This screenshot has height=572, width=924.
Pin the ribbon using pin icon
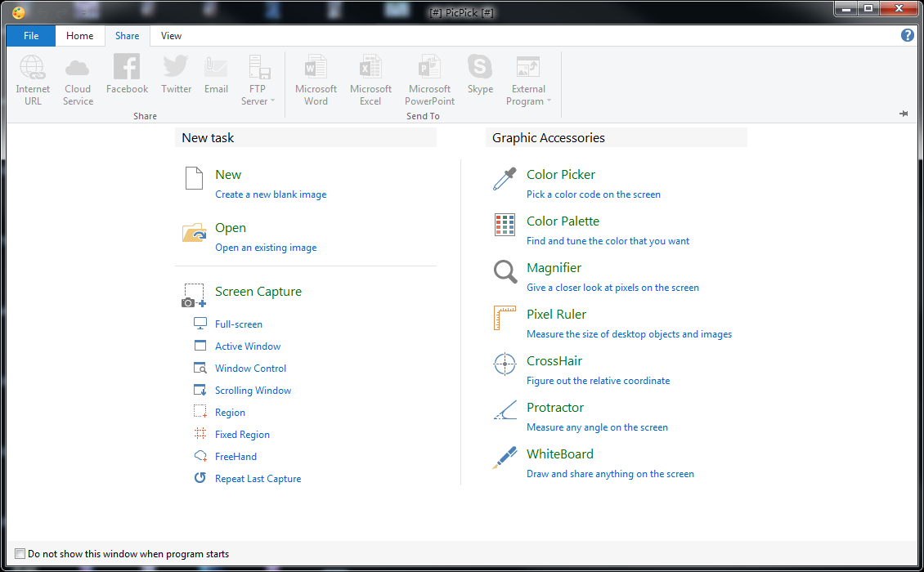tap(904, 114)
